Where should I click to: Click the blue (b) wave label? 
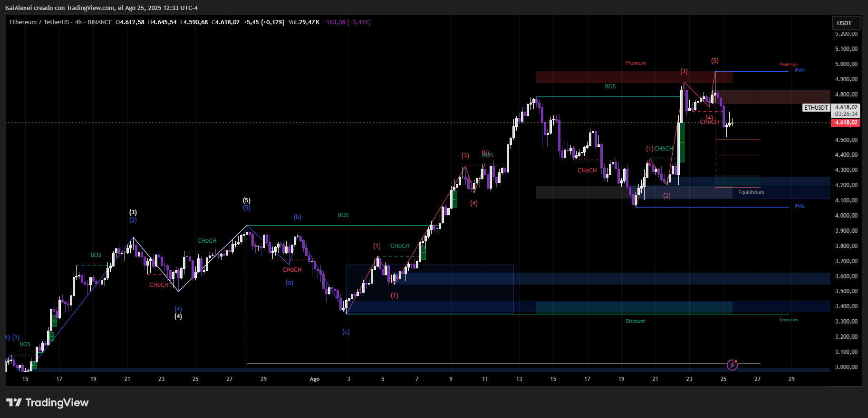click(297, 217)
